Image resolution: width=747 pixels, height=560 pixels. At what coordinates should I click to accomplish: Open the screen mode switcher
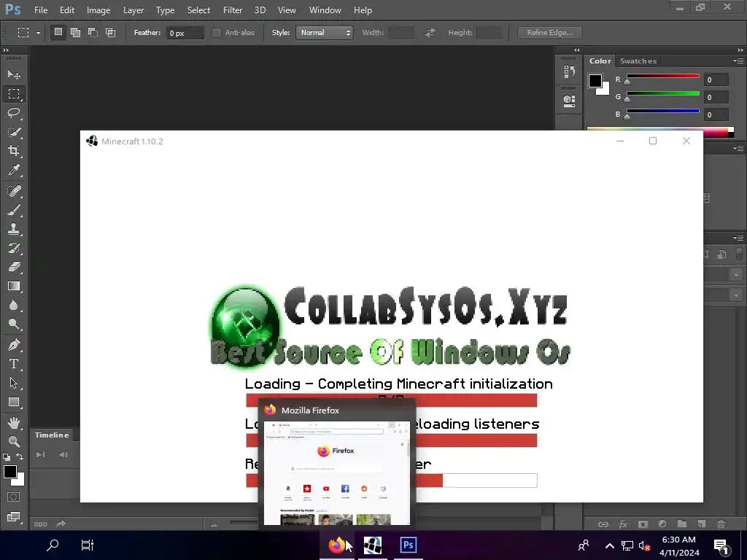coord(14,517)
